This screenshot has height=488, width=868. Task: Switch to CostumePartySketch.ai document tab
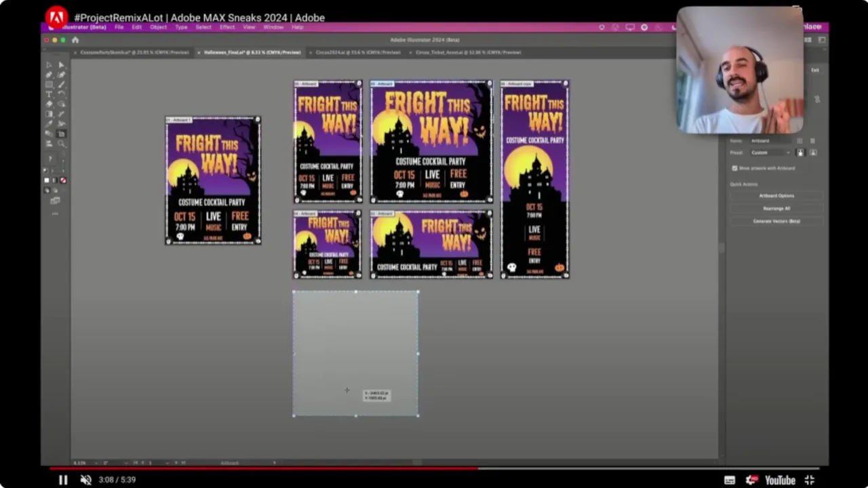tap(134, 52)
